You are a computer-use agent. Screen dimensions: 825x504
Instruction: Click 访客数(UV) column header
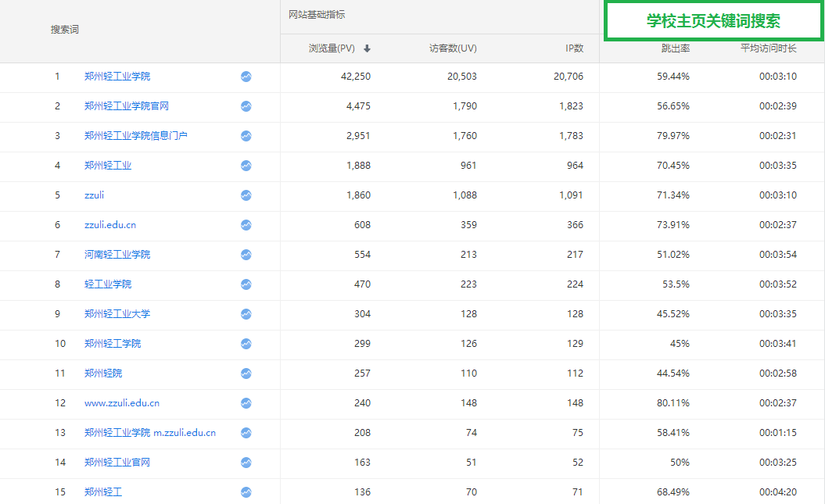tap(453, 48)
